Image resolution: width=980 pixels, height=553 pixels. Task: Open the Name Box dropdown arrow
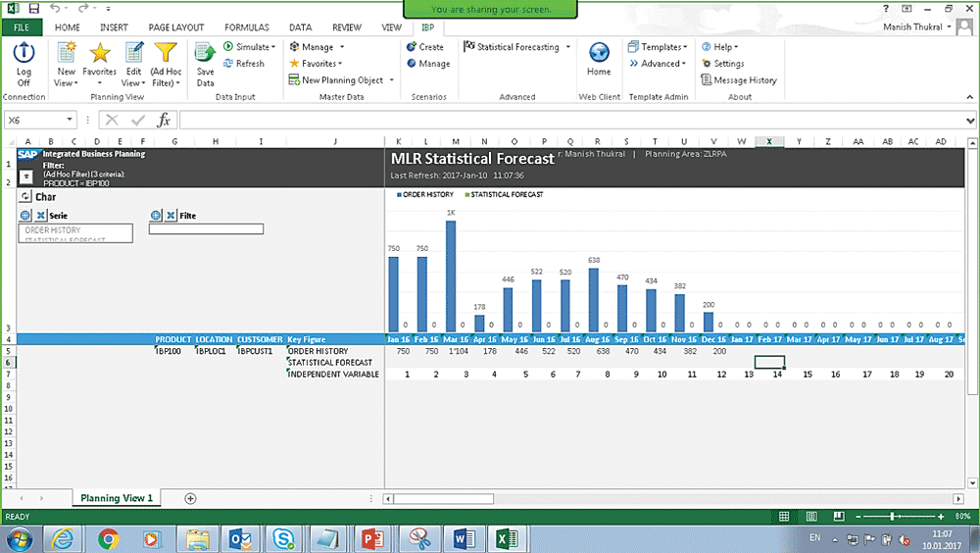(70, 120)
